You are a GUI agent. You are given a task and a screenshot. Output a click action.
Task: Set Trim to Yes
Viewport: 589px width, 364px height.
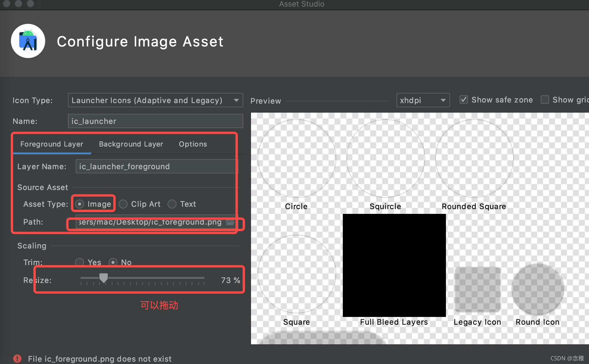[80, 262]
